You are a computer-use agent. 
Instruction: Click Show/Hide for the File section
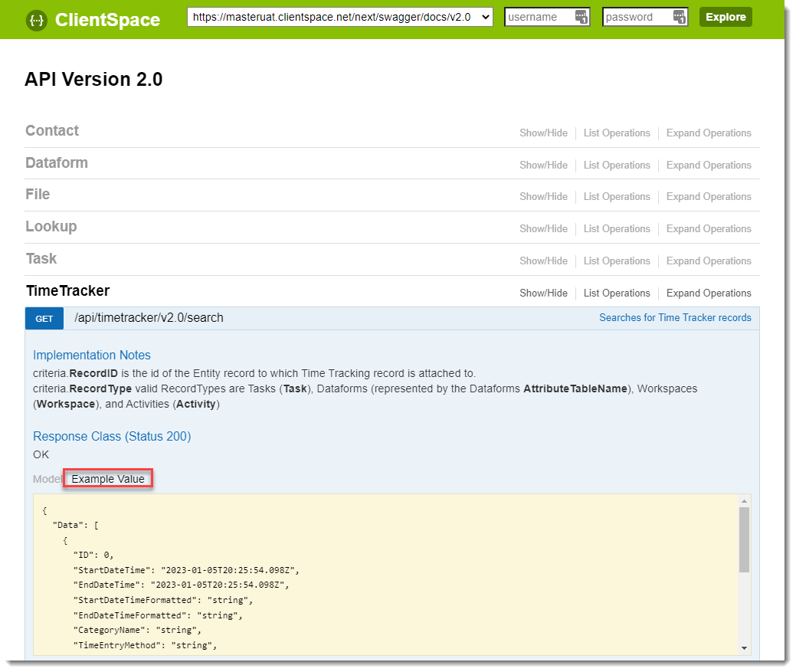543,197
